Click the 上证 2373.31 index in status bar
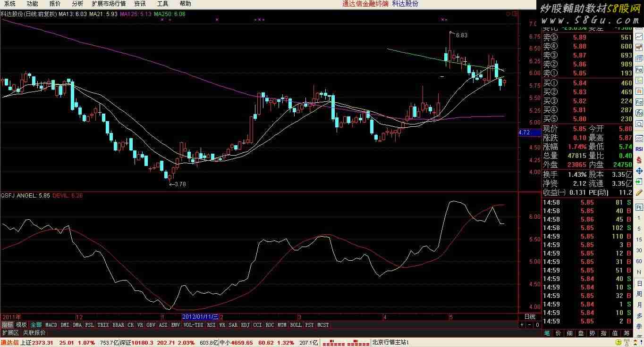The width and height of the screenshot is (644, 347). [x=37, y=342]
